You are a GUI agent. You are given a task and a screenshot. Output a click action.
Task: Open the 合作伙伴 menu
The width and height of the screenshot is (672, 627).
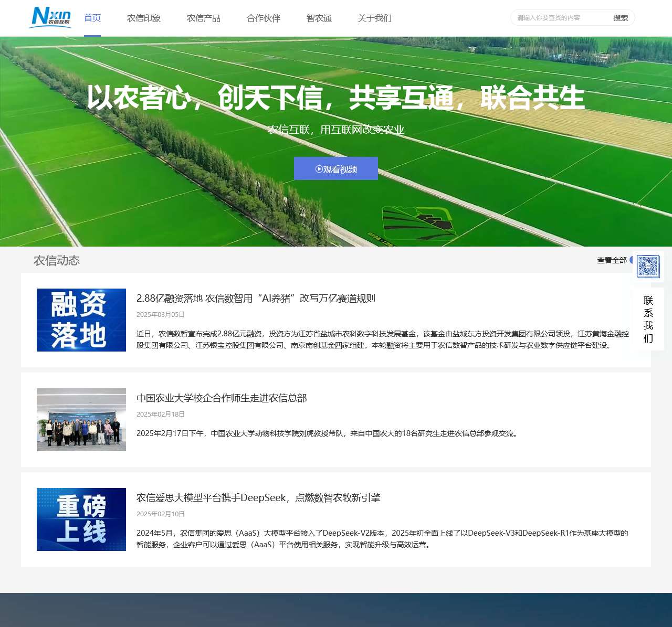[x=264, y=18]
